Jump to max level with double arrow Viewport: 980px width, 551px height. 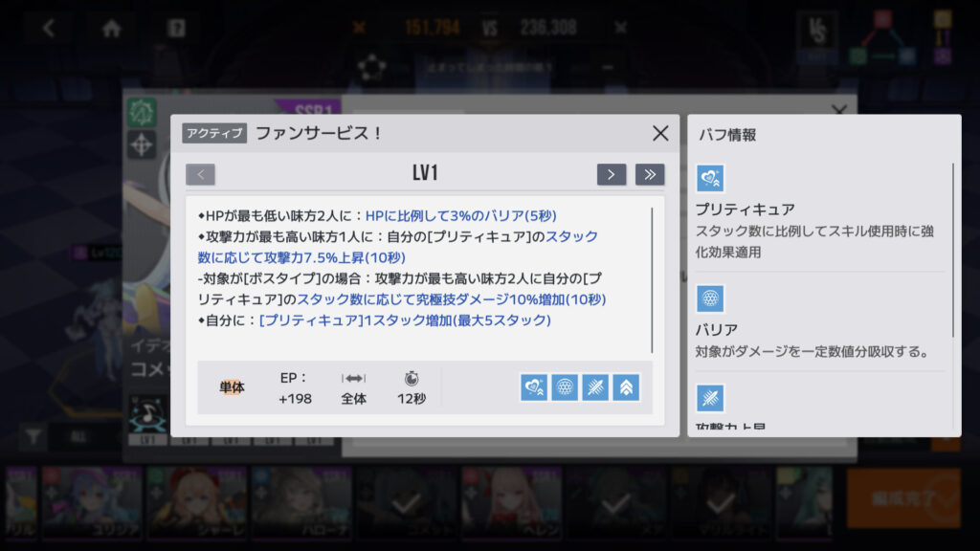pos(650,174)
